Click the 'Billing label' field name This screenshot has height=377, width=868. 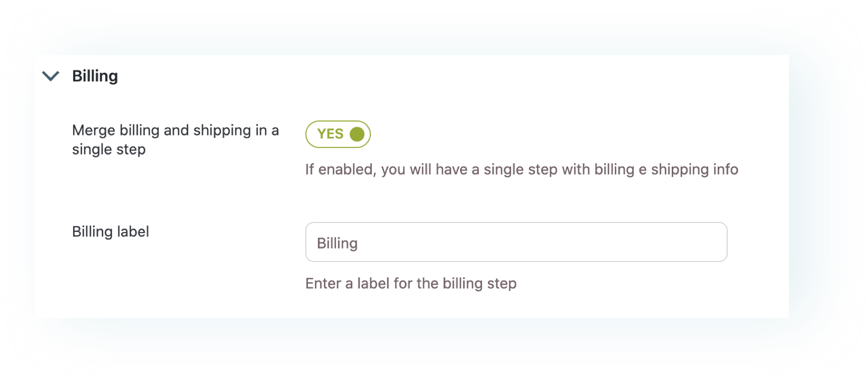point(111,231)
